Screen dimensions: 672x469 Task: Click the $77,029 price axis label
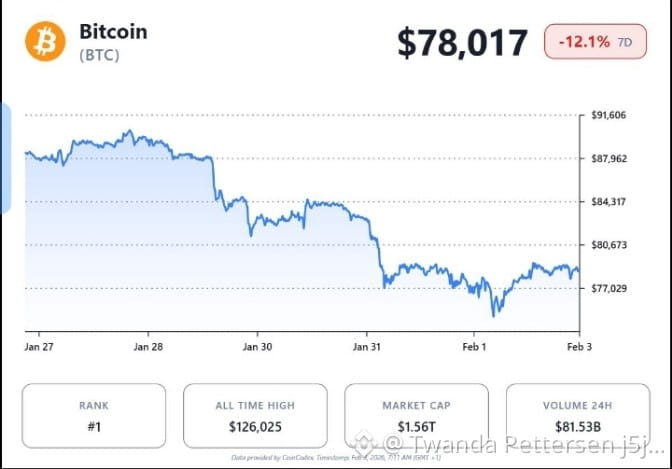(x=609, y=289)
